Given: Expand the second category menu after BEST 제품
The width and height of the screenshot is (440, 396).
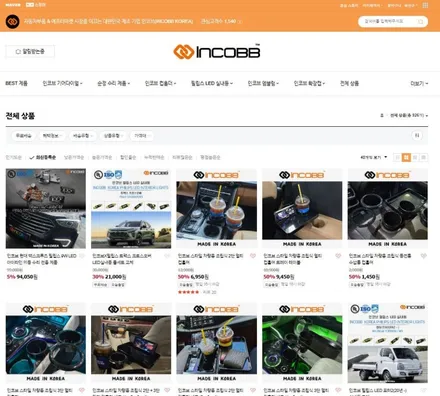Looking at the screenshot, I should click(x=62, y=83).
